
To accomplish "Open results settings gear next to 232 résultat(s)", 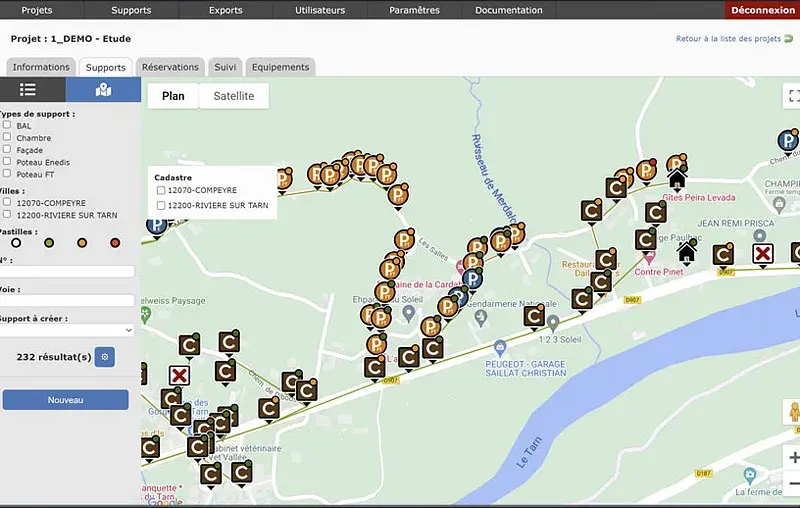I will click(105, 357).
